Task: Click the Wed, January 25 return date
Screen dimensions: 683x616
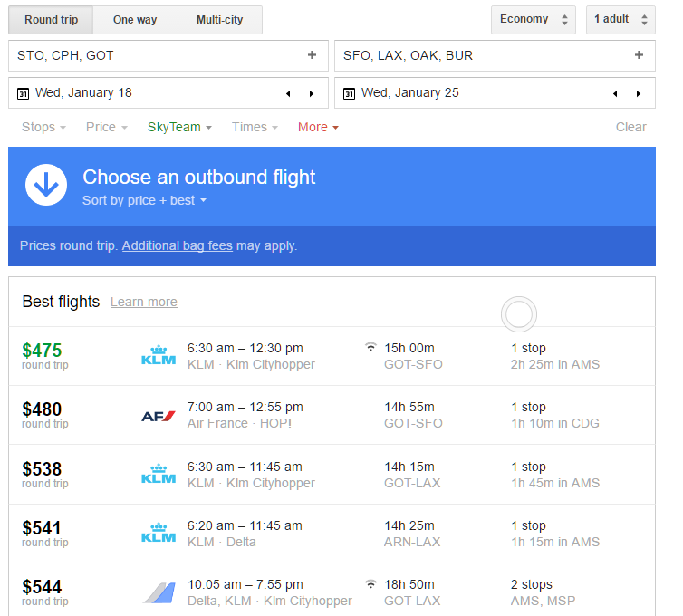Action: point(409,92)
